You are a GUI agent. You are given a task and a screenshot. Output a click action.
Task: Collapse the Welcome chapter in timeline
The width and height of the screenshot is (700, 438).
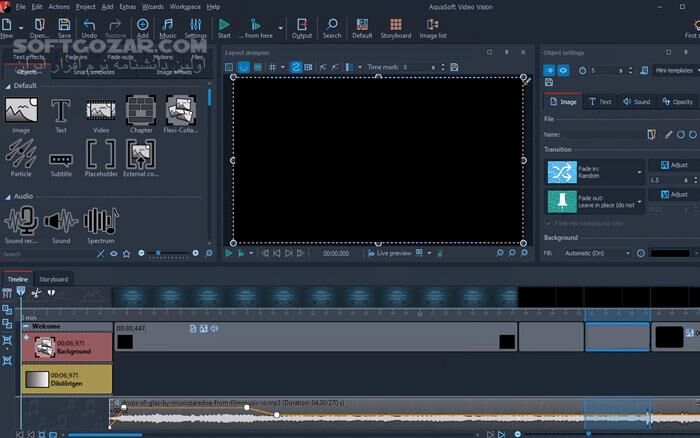click(x=26, y=326)
